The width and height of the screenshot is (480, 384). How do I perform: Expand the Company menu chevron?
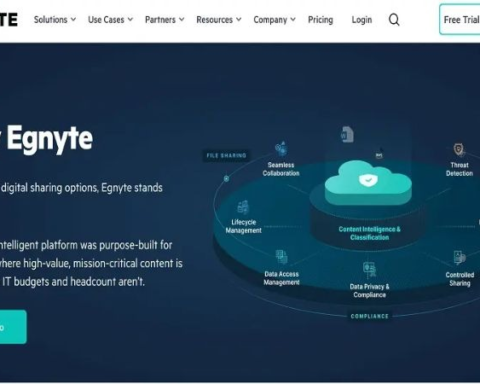(x=293, y=19)
